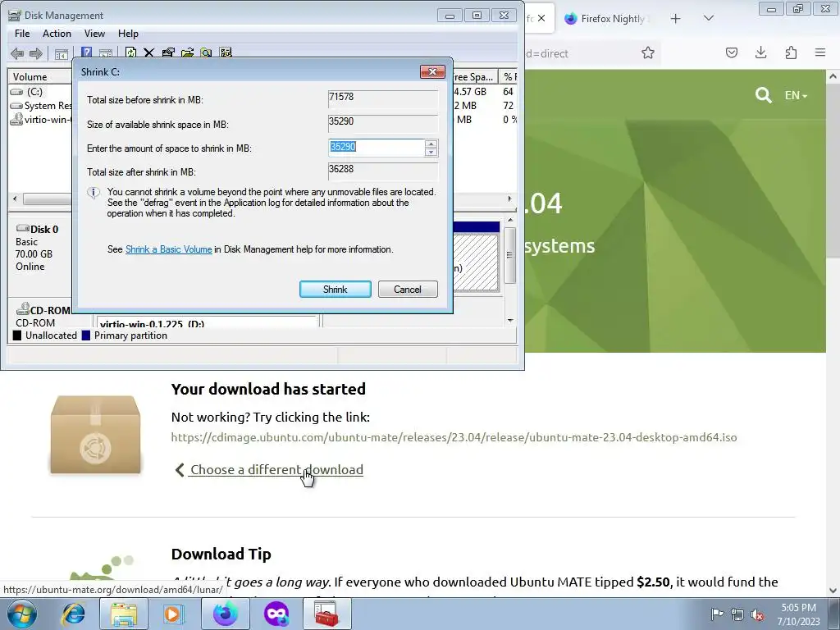Select the System Reserved volume row
Image resolution: width=840 pixels, height=630 pixels.
click(x=41, y=106)
